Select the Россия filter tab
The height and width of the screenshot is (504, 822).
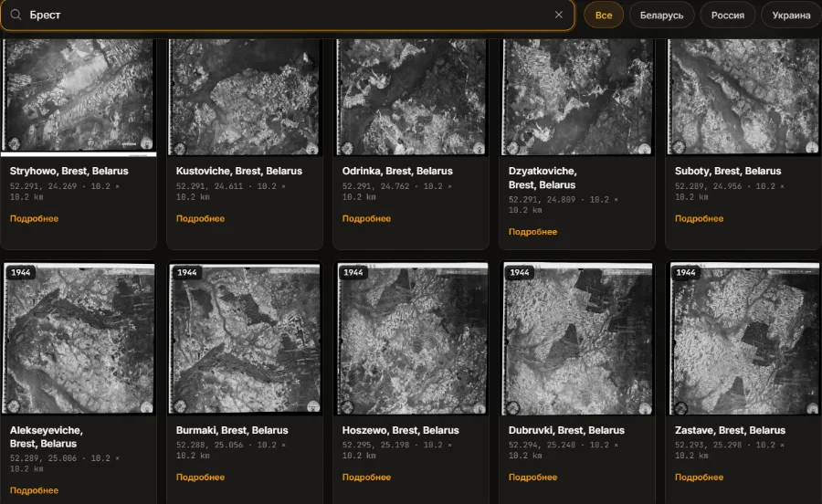pyautogui.click(x=728, y=16)
